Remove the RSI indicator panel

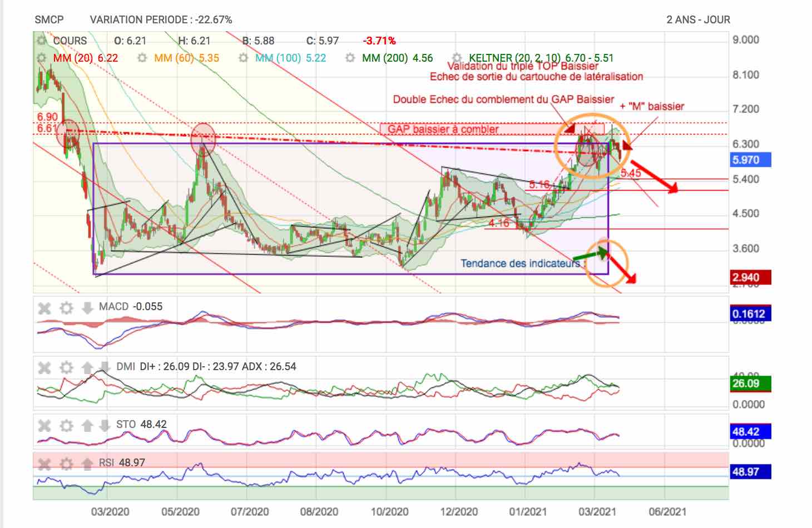click(44, 464)
